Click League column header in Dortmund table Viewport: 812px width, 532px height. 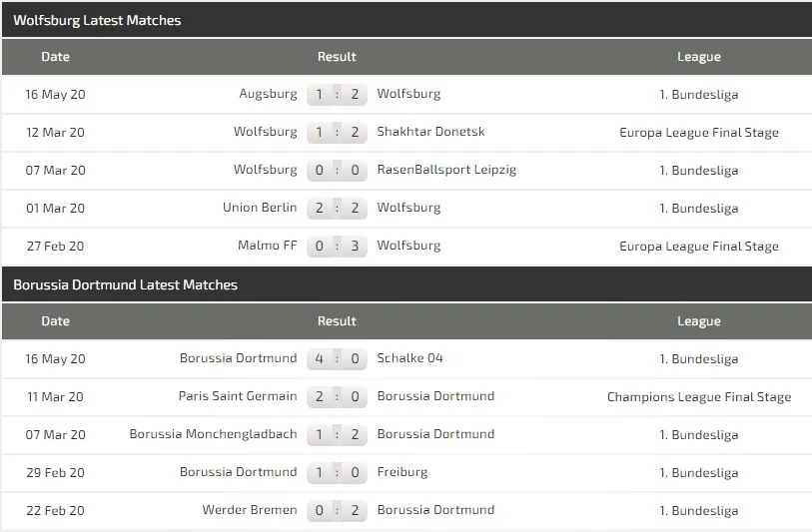coord(698,321)
